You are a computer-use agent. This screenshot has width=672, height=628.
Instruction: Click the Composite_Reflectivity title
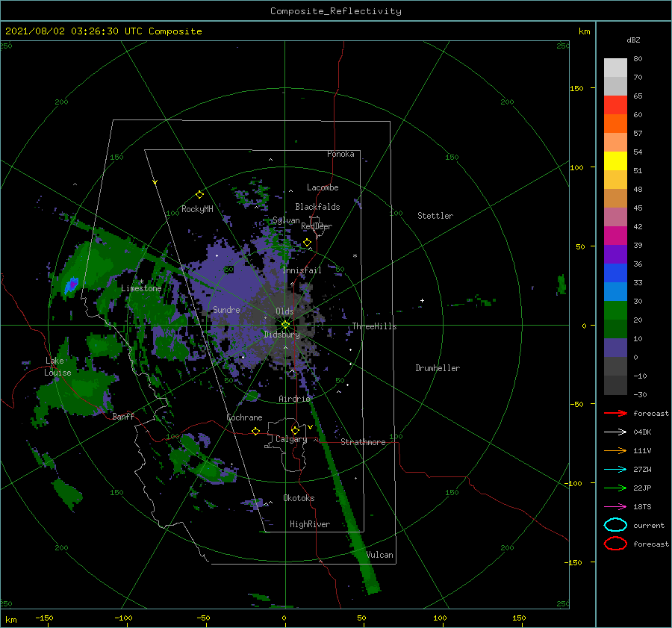335,11
